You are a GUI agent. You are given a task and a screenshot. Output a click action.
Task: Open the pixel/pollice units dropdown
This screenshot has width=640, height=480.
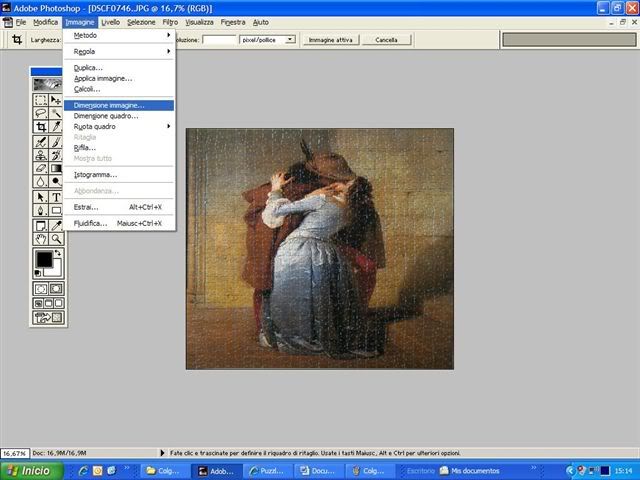click(x=290, y=40)
